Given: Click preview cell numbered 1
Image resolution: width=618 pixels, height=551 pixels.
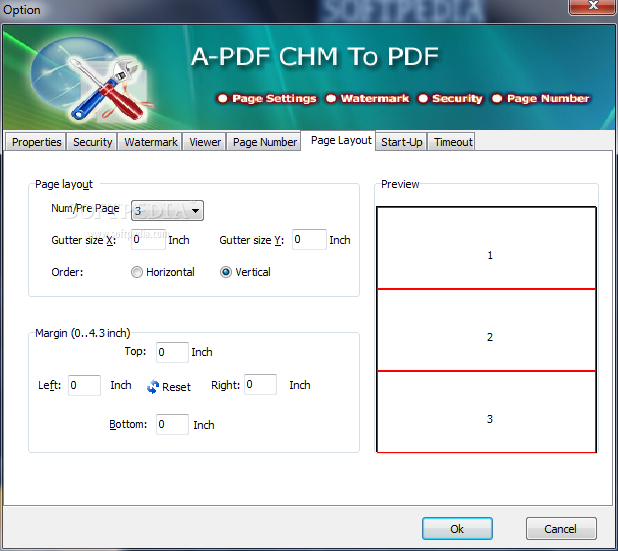Looking at the screenshot, I should coord(486,248).
